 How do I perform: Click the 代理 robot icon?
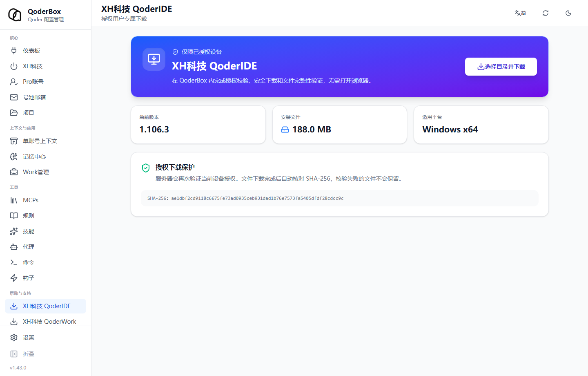click(14, 247)
